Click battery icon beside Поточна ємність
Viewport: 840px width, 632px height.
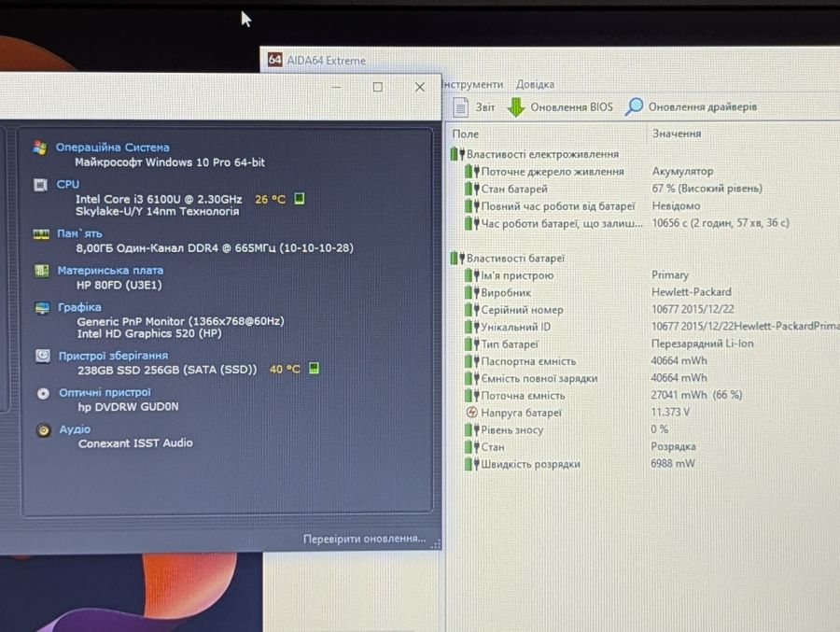point(471,396)
